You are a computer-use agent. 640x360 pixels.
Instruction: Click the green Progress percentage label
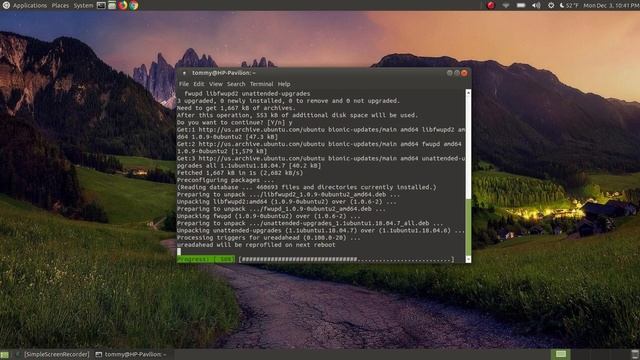pos(206,259)
